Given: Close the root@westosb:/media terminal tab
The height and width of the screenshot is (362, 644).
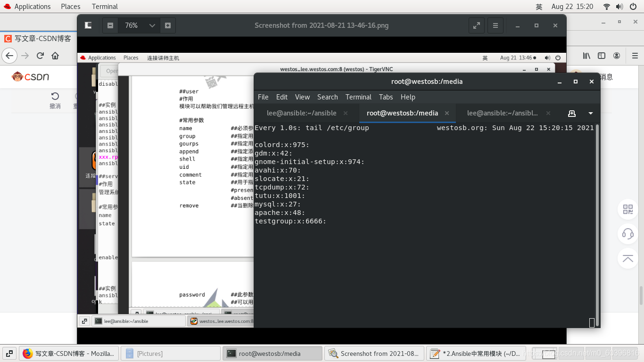Looking at the screenshot, I should [447, 113].
